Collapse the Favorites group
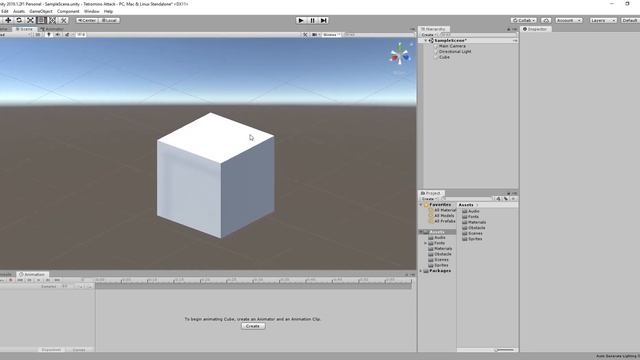640x360 pixels. (421, 204)
